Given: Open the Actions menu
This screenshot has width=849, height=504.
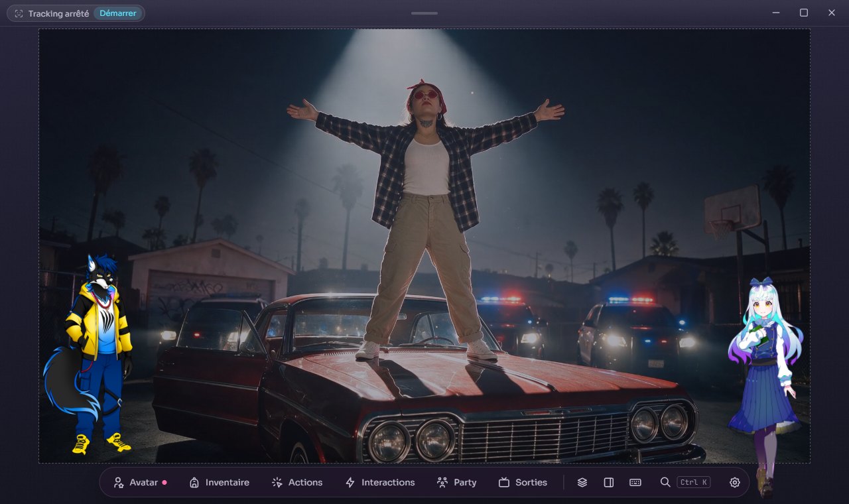Looking at the screenshot, I should [x=297, y=482].
